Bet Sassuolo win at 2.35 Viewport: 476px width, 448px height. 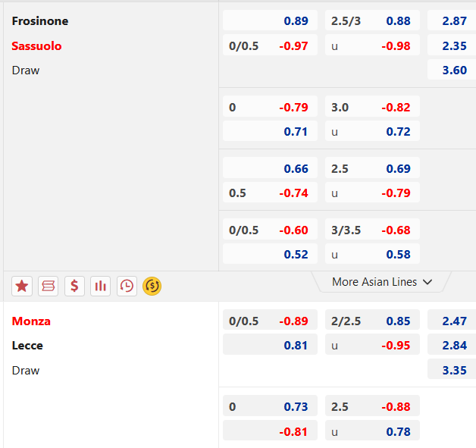[x=452, y=45]
